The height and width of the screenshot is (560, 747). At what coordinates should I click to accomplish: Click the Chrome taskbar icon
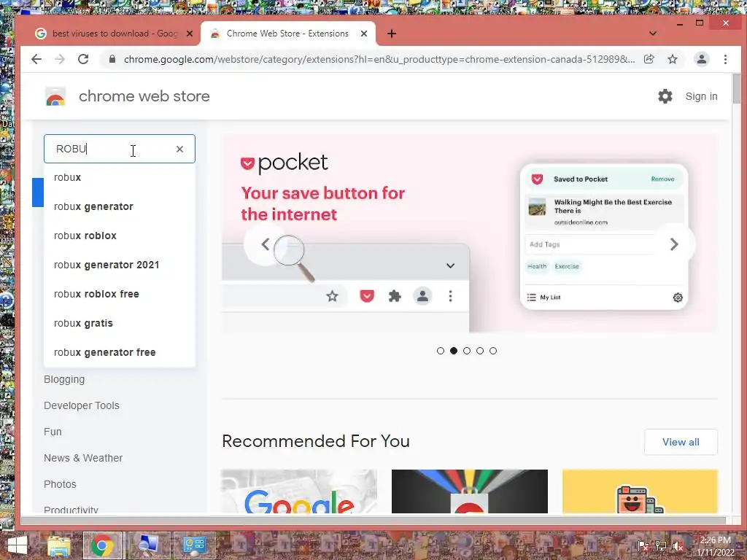(x=102, y=545)
